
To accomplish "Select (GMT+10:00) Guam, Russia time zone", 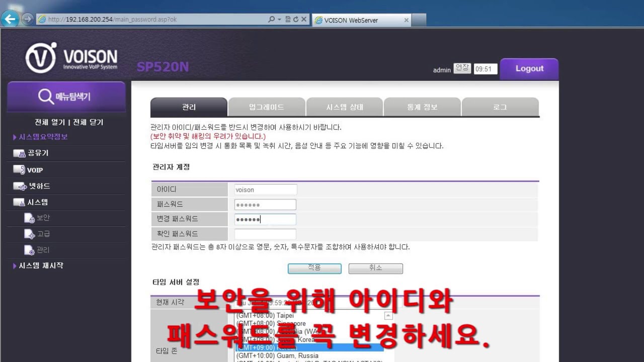I will [277, 355].
